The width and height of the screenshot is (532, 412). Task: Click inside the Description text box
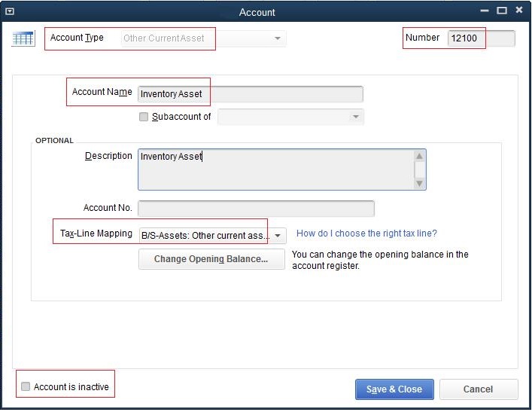click(276, 169)
